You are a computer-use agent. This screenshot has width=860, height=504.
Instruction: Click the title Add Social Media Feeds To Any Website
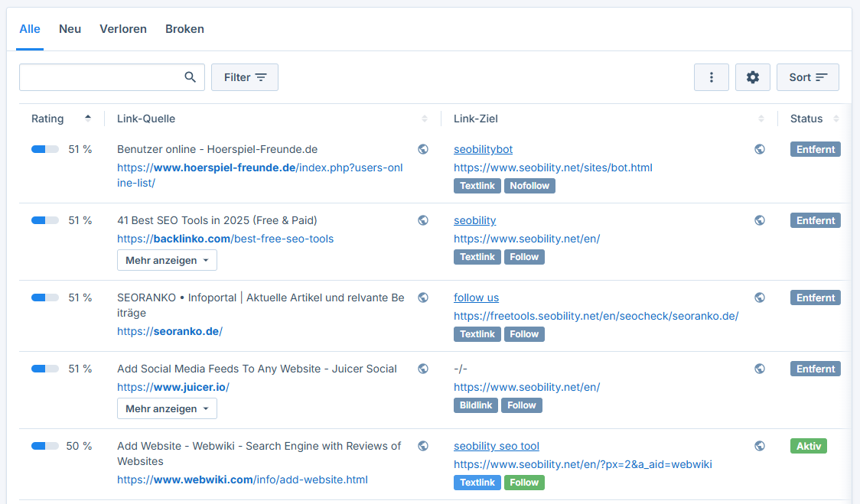[257, 369]
